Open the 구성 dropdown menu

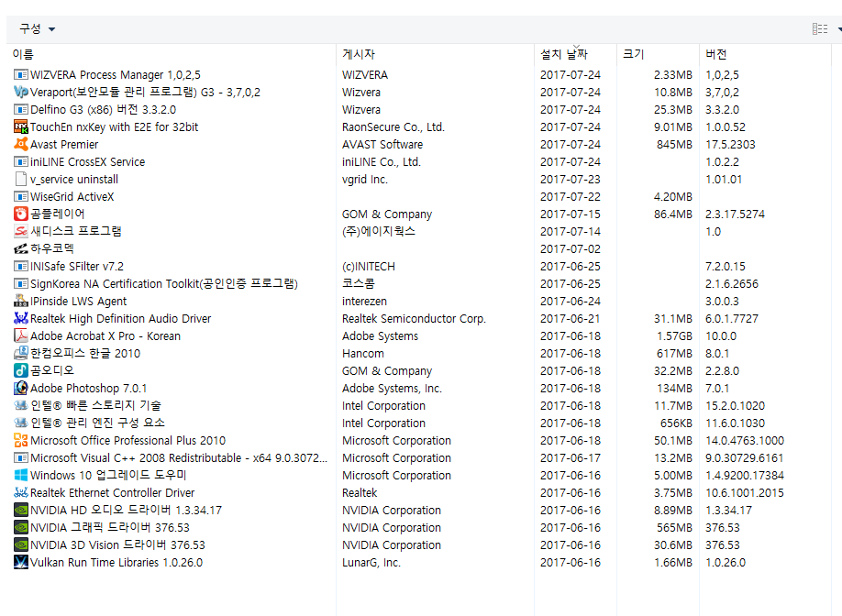pos(38,29)
